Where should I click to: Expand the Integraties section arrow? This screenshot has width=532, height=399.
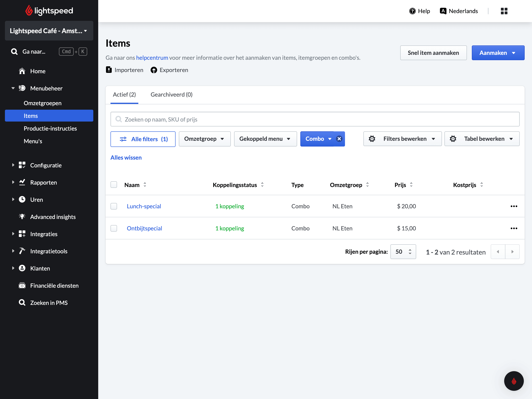[13, 234]
